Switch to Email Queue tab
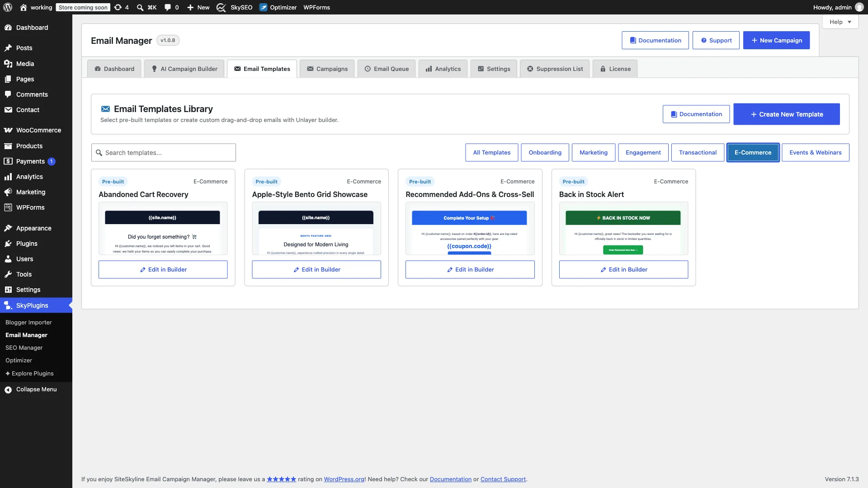Screen dimensions: 868x488 (x=387, y=69)
